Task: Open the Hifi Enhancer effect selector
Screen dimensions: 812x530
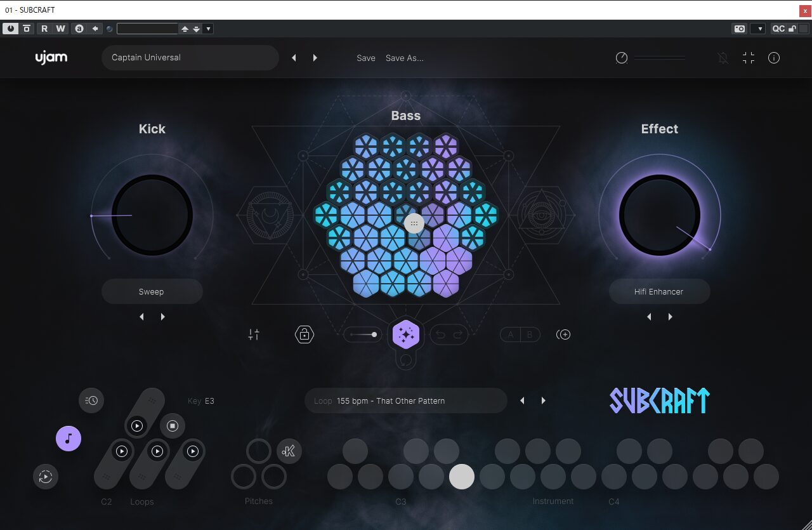Action: point(660,291)
